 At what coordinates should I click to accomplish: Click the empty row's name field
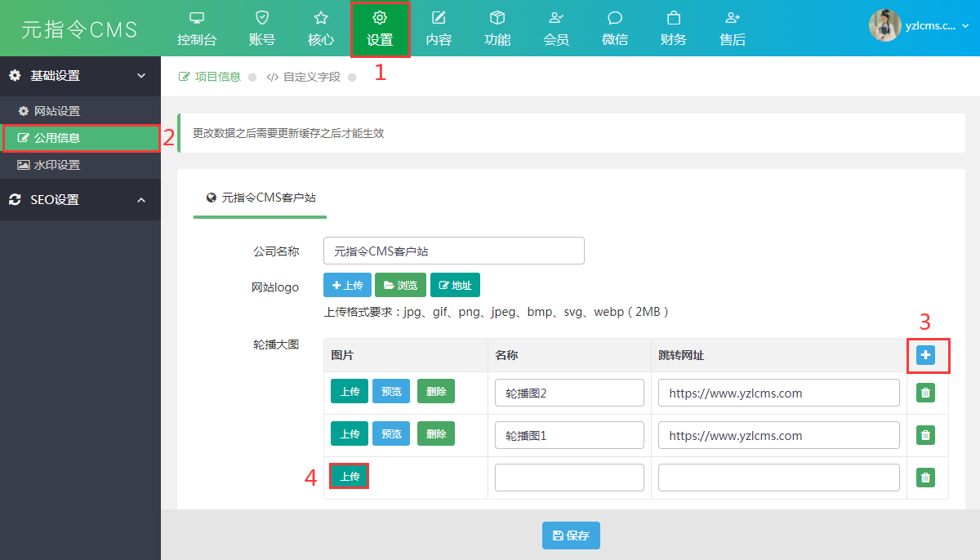pos(569,478)
